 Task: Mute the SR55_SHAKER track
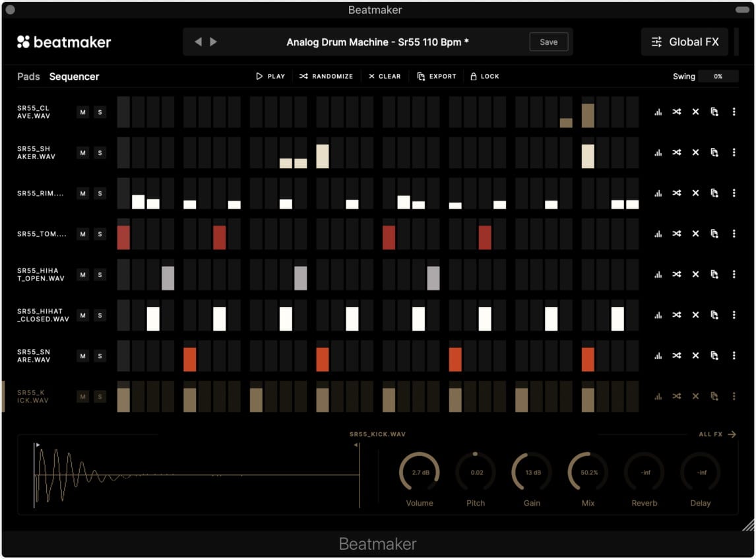tap(83, 153)
